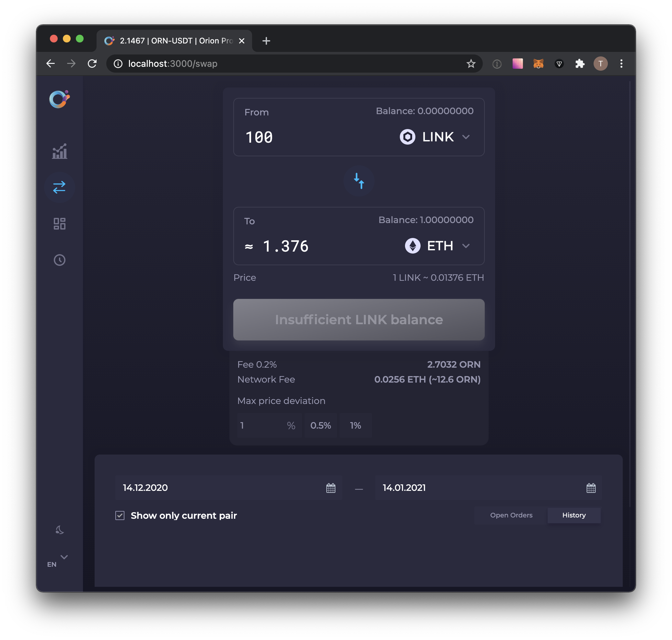Choose the 1% price deviation button
672x640 pixels.
pyautogui.click(x=355, y=425)
